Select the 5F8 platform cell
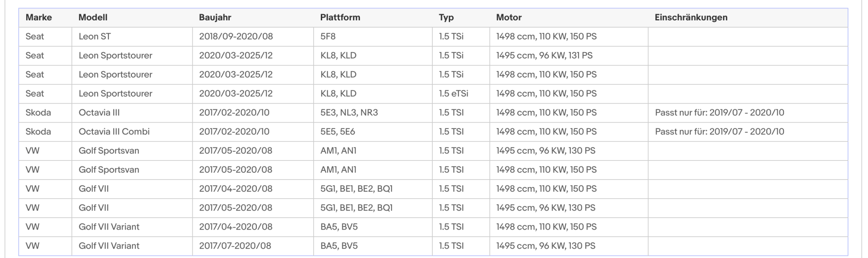The image size is (868, 258). pyautogui.click(x=373, y=36)
